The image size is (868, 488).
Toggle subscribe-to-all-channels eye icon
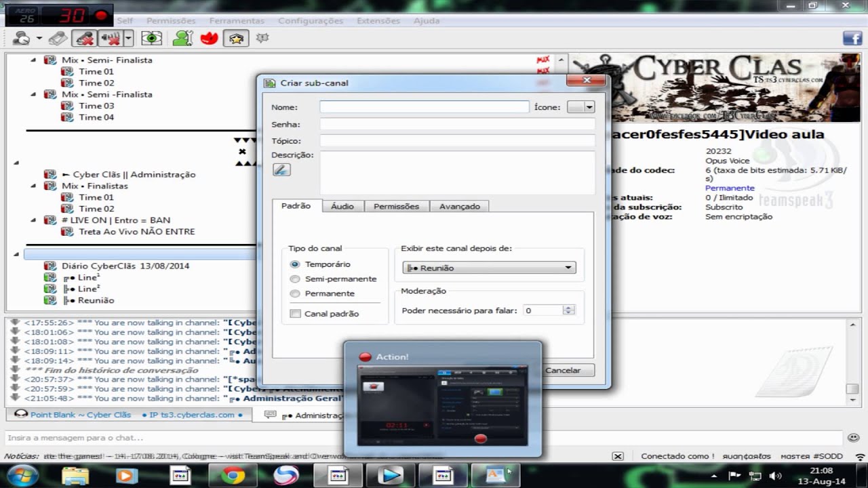[x=151, y=38]
